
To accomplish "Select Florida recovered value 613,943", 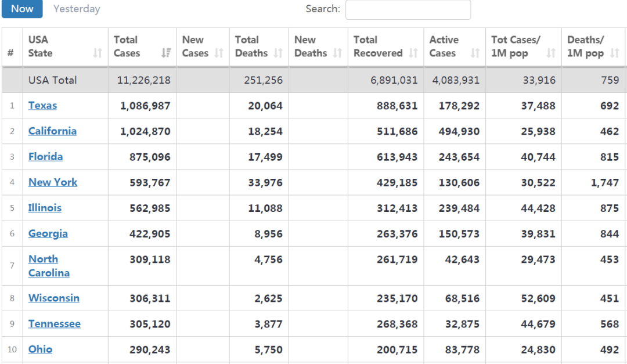I will pyautogui.click(x=397, y=157).
